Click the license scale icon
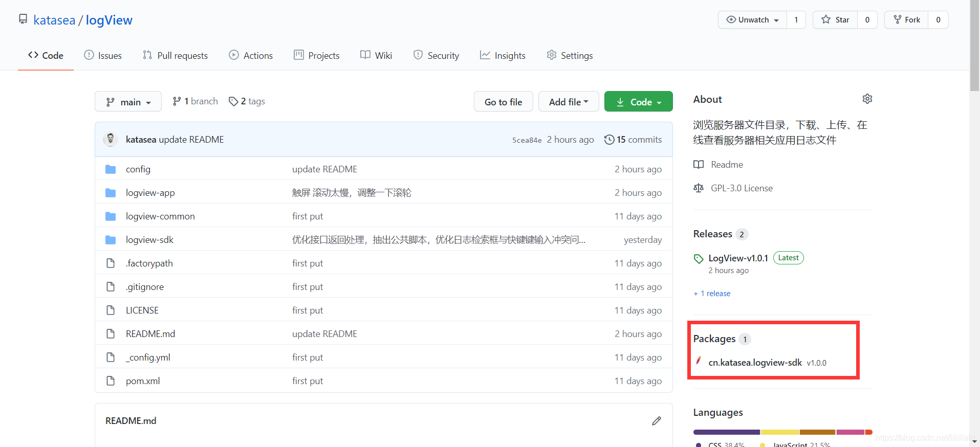 [699, 188]
